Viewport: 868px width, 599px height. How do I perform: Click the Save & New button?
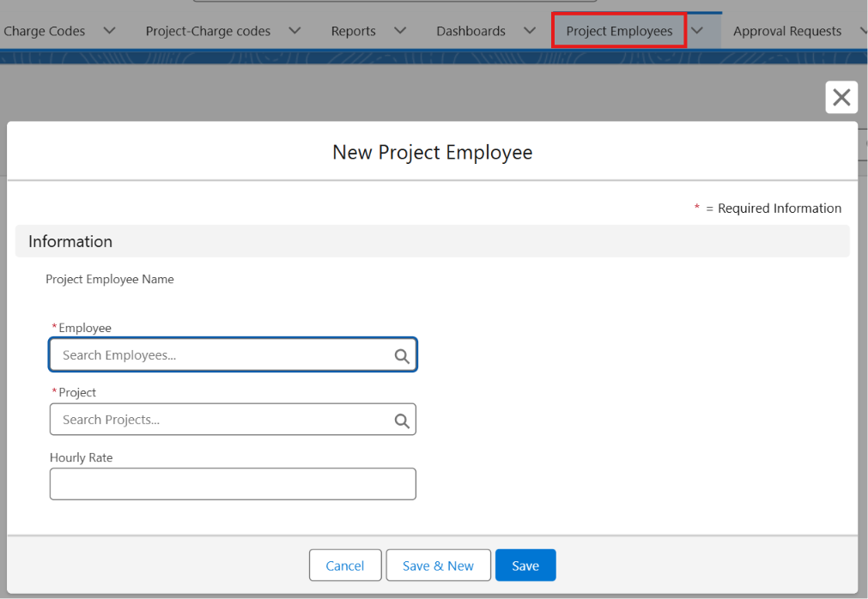pos(438,566)
